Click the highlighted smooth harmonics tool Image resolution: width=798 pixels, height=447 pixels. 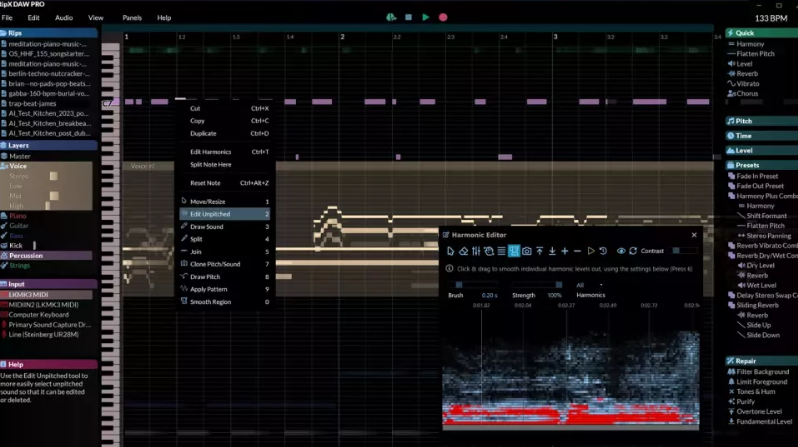514,251
